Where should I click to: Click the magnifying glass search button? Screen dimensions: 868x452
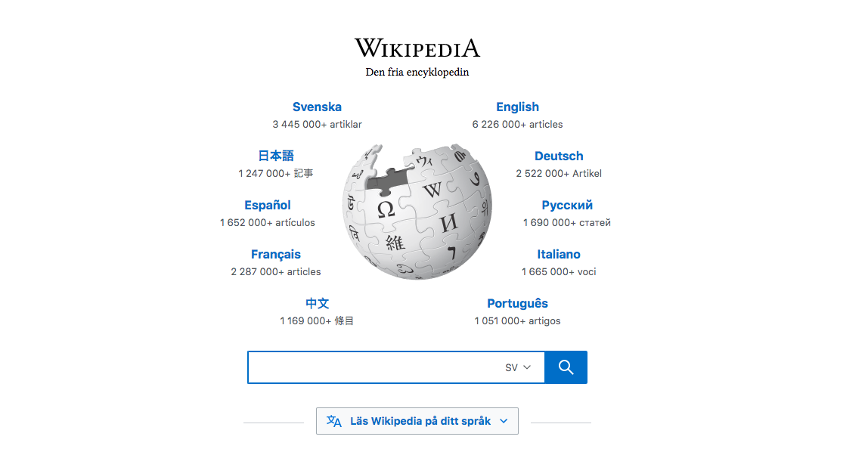(566, 367)
